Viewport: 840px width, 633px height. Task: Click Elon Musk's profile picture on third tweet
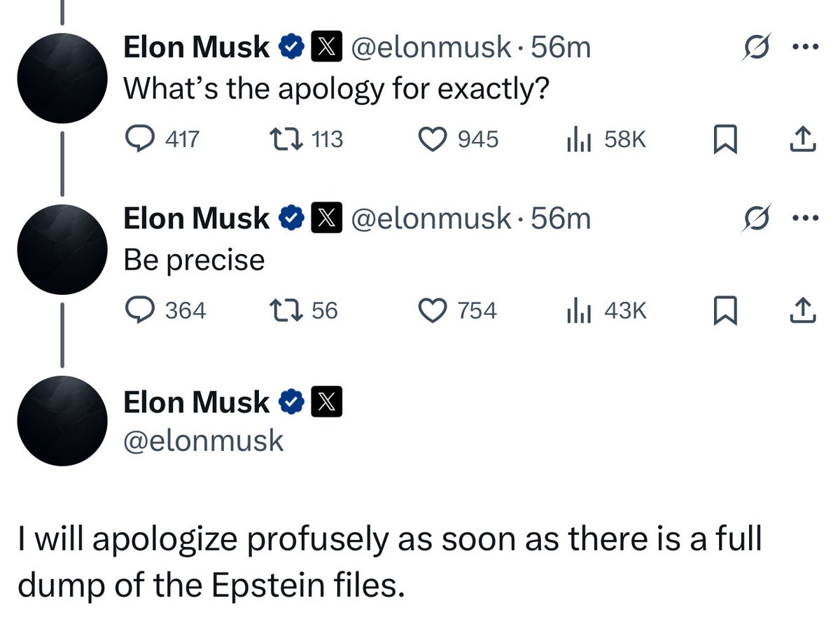click(x=62, y=421)
